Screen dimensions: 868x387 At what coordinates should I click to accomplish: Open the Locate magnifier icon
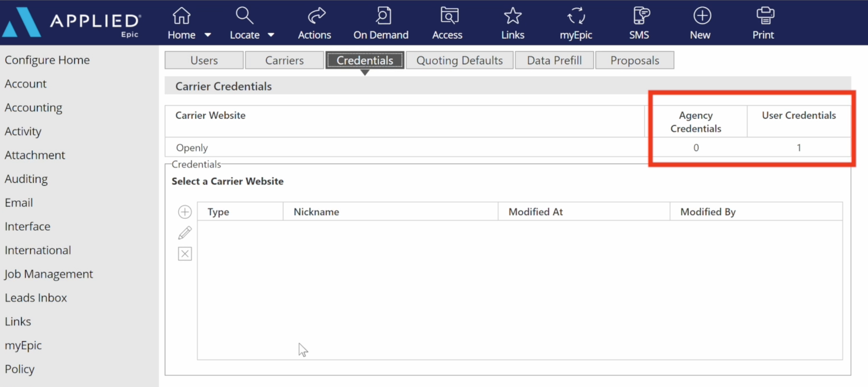point(244,15)
